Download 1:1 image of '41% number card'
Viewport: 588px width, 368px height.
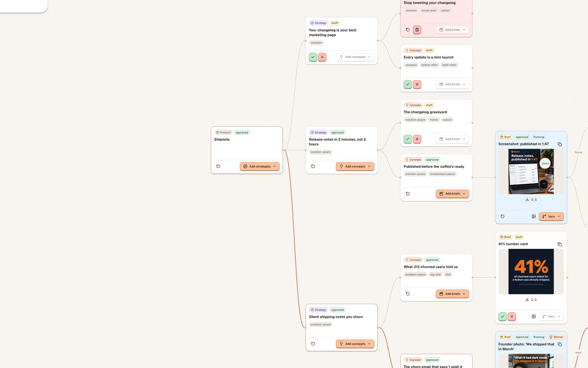(x=531, y=300)
